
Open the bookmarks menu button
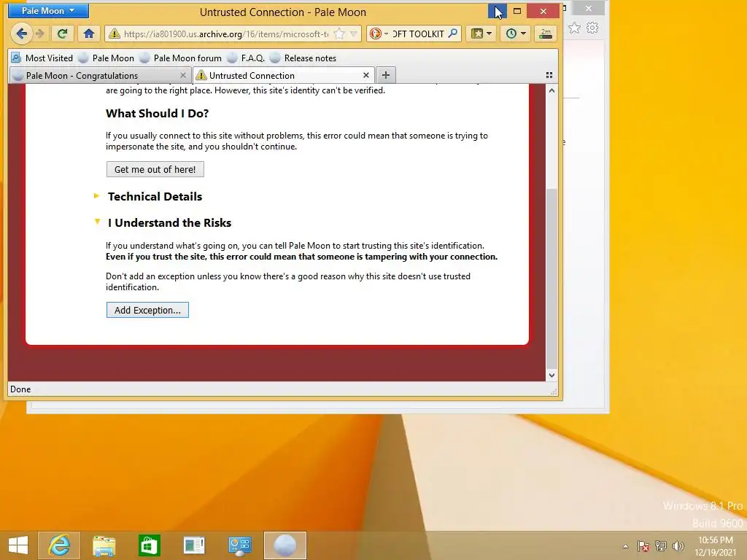coord(481,34)
